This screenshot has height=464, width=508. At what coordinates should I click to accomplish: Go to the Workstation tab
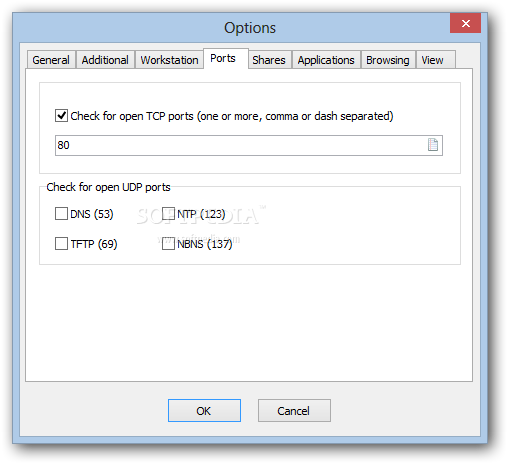point(169,60)
